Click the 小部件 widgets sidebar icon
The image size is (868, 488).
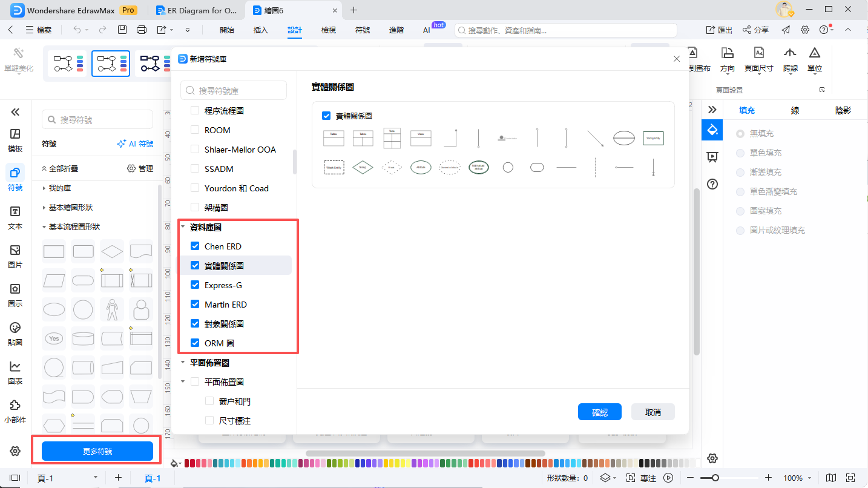pyautogui.click(x=15, y=411)
